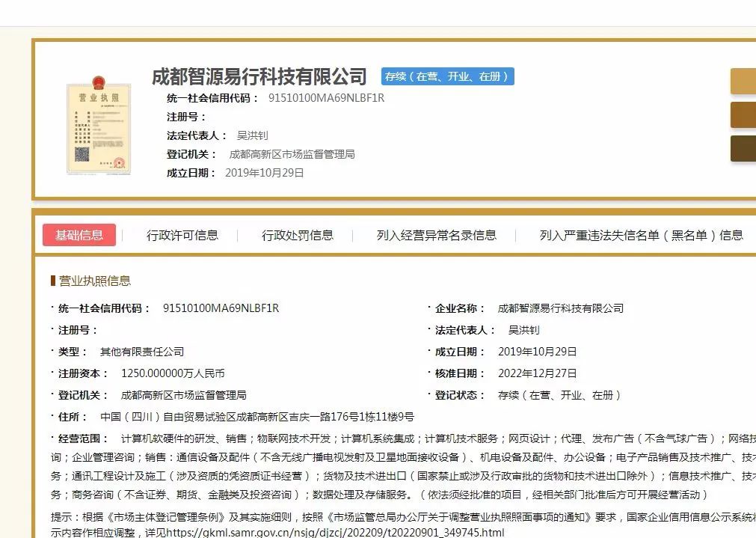Click legal representative 吴洪钊 in header card
The image size is (756, 538).
coord(252,135)
